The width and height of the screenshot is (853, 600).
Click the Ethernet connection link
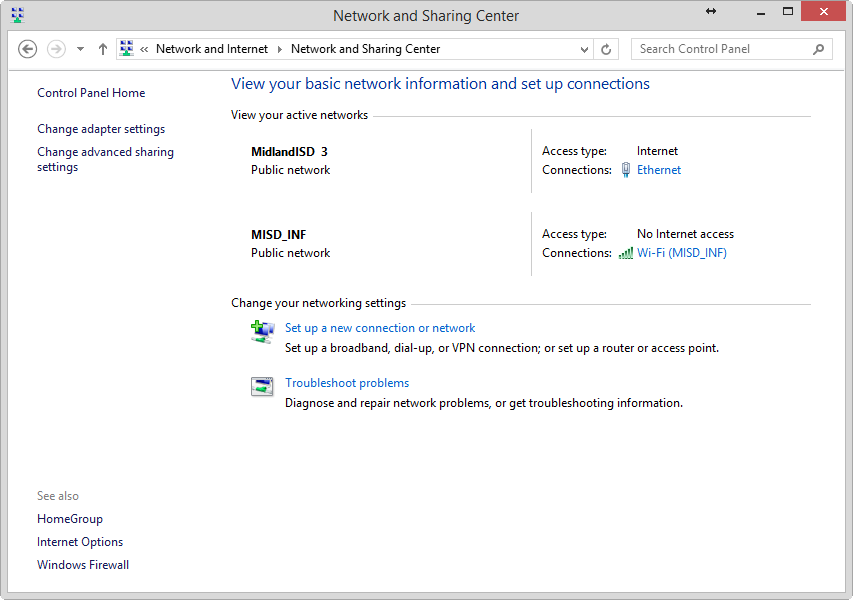point(659,170)
